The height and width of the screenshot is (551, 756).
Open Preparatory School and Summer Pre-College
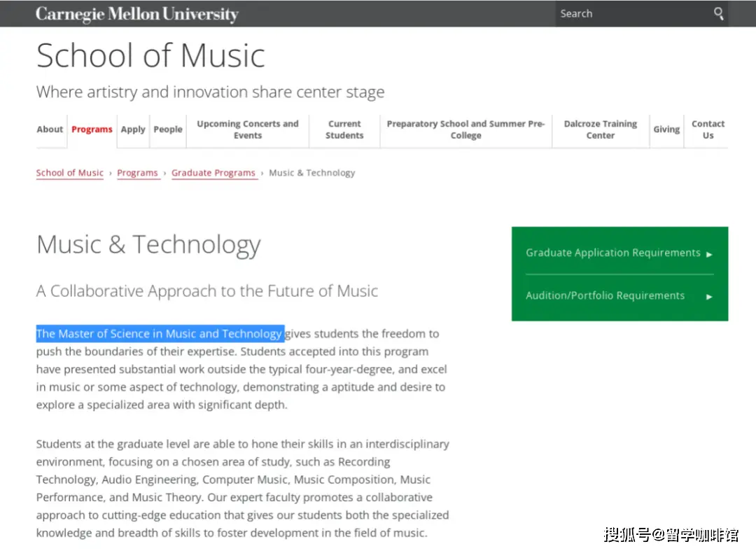pyautogui.click(x=465, y=130)
